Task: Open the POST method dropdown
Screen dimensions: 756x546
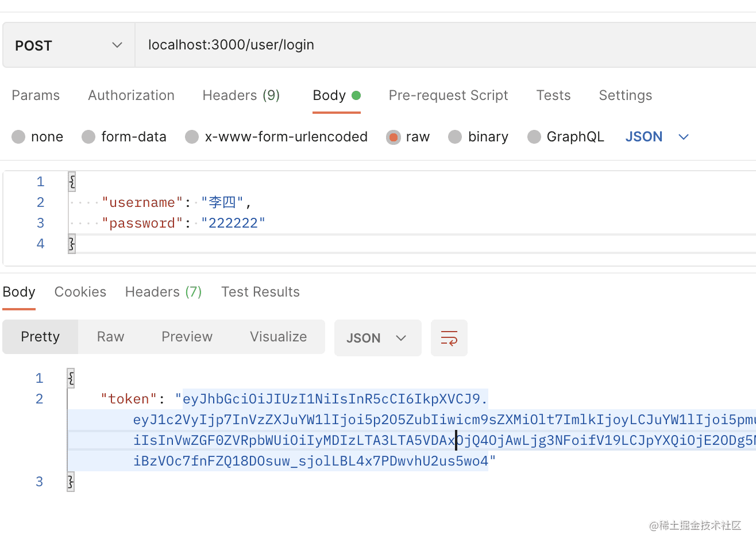Action: click(68, 45)
